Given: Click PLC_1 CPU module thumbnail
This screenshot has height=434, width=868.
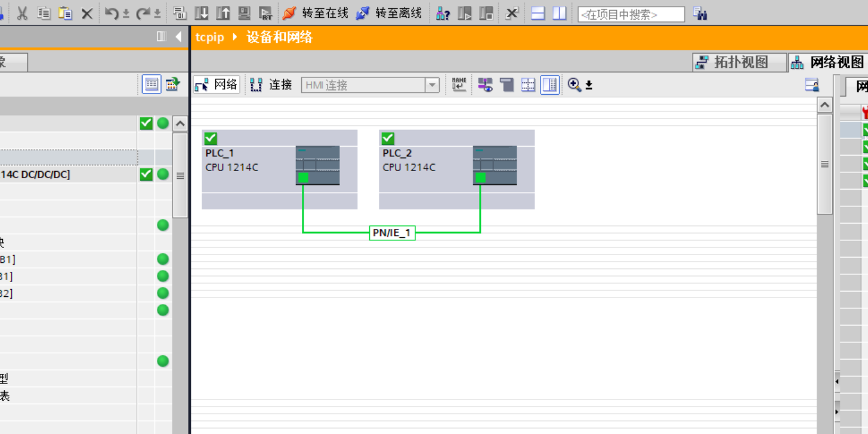Looking at the screenshot, I should point(317,165).
